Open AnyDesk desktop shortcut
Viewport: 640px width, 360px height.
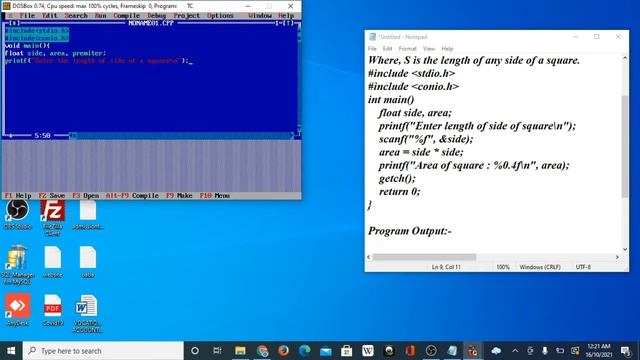[x=18, y=310]
